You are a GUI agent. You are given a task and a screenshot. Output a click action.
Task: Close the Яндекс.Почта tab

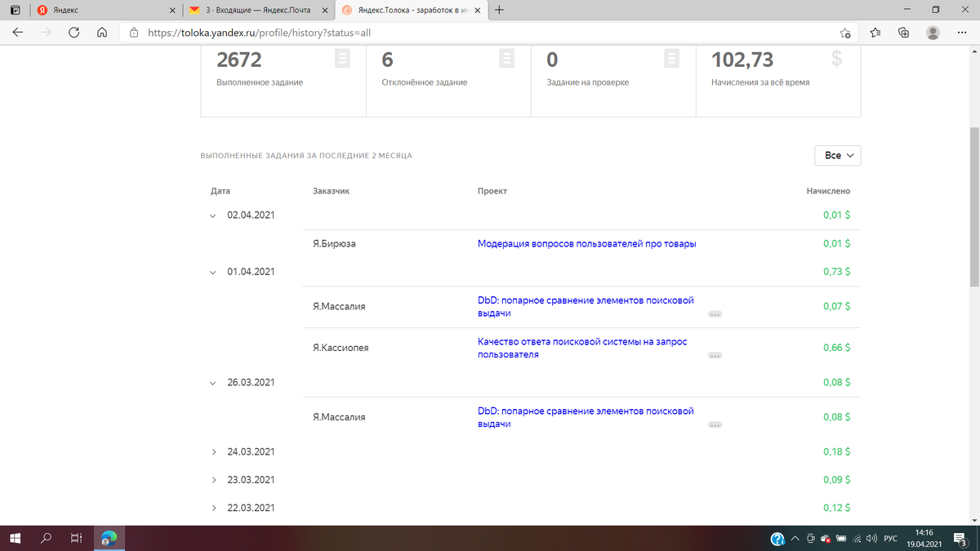(x=324, y=11)
